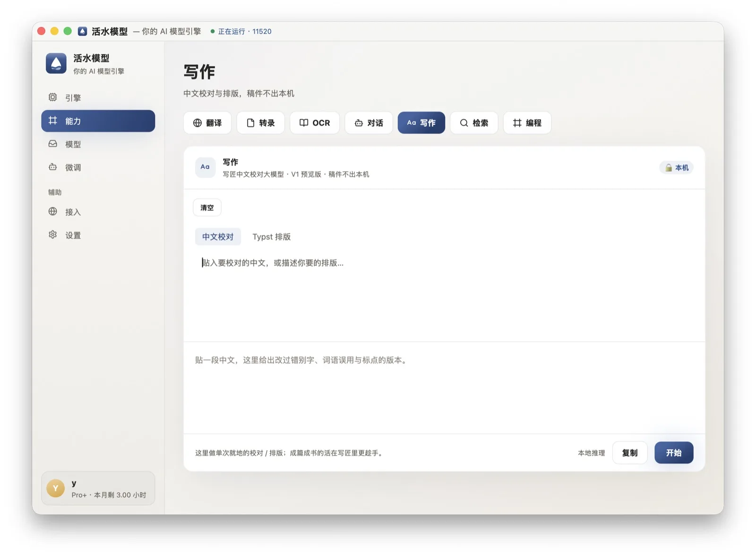
Task: Click the app icon in title bar
Action: (x=82, y=31)
